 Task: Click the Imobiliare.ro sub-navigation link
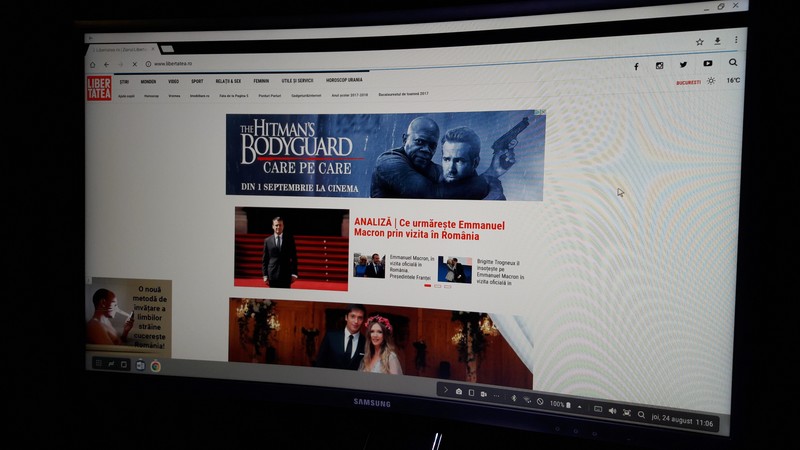click(x=199, y=95)
